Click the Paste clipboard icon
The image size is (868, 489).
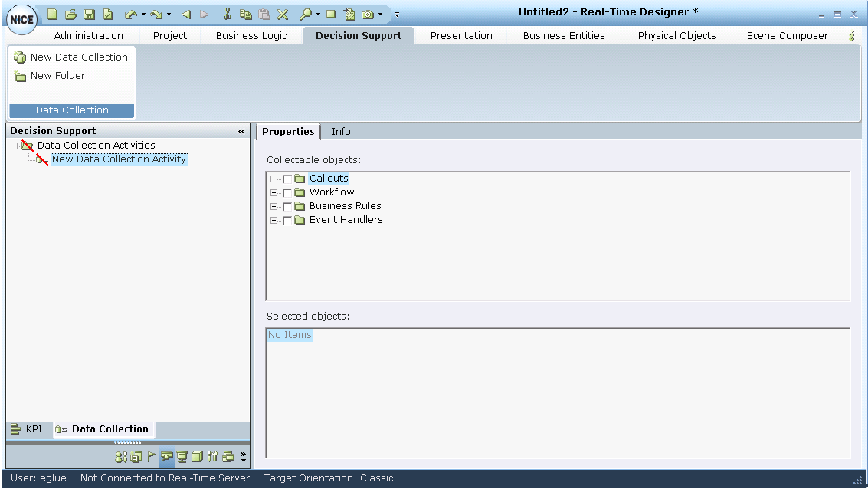tap(264, 14)
